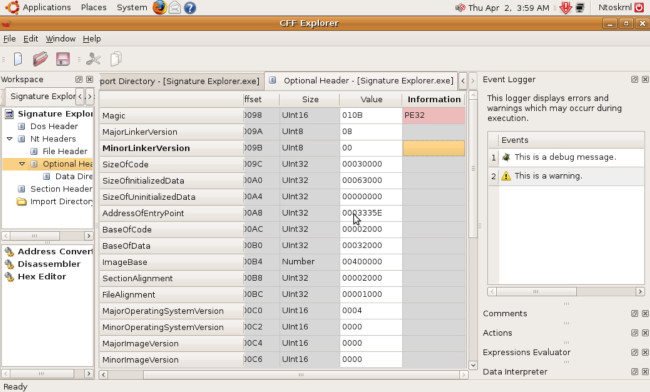
Task: Open the Disassembler tool
Action: pos(43,264)
